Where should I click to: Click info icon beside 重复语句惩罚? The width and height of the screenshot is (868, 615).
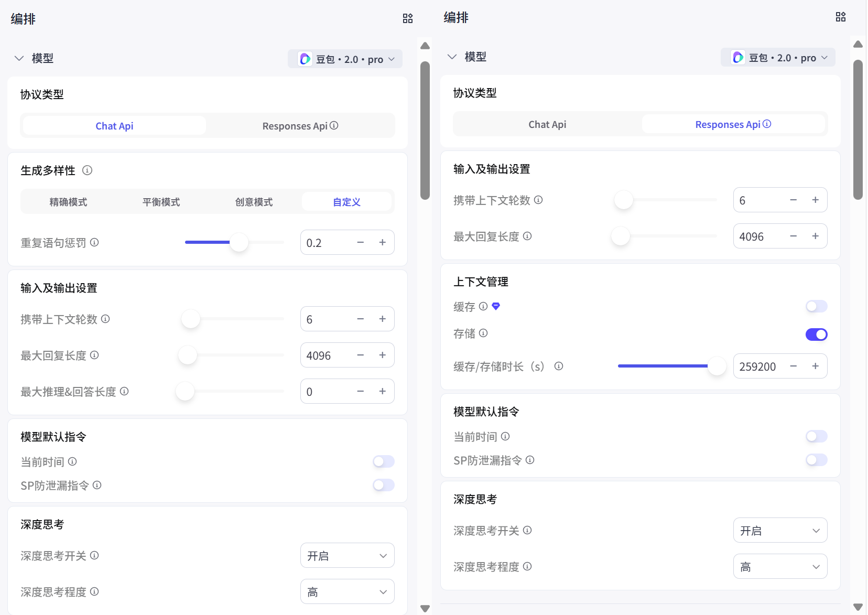[94, 242]
